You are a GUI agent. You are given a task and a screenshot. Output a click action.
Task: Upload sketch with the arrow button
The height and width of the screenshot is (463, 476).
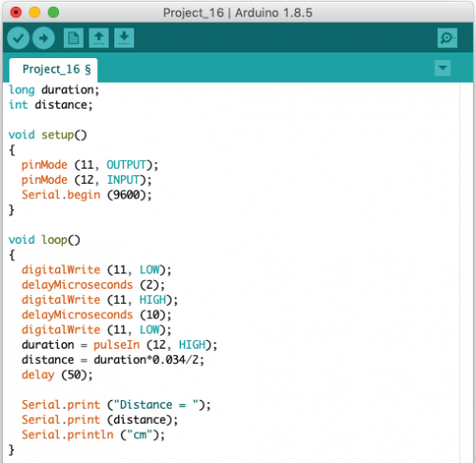[44, 38]
